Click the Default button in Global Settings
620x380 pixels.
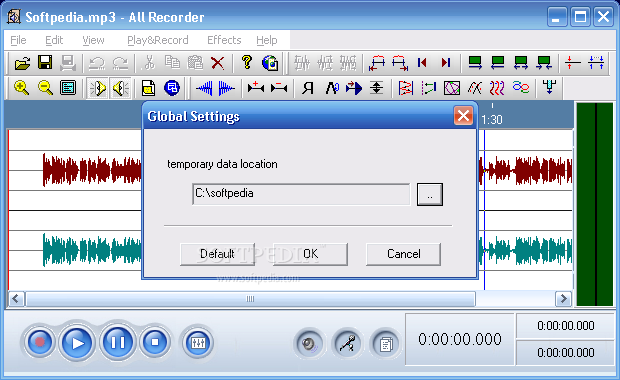tap(217, 254)
